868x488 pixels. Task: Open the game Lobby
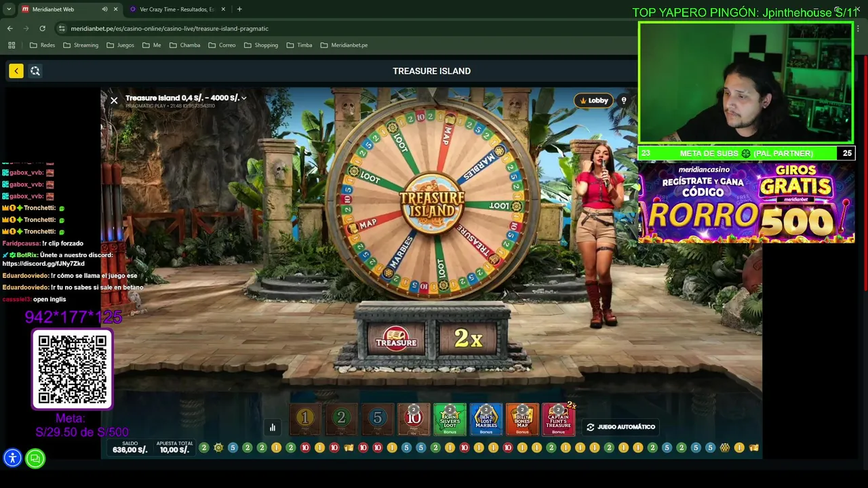[593, 100]
